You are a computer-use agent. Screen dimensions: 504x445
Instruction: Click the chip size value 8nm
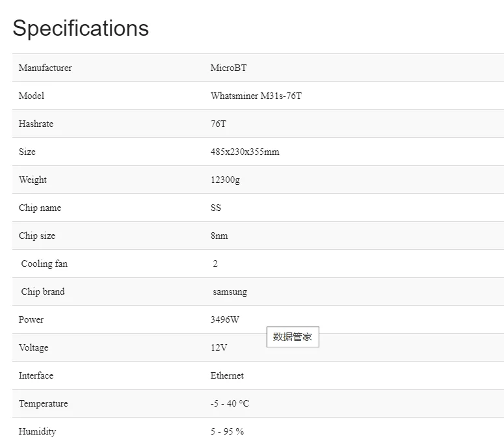pos(219,236)
